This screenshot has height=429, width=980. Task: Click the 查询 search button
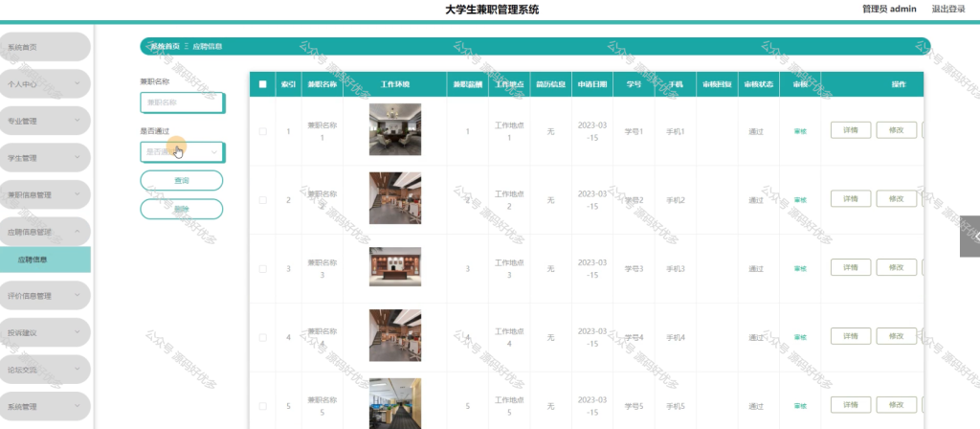point(182,180)
